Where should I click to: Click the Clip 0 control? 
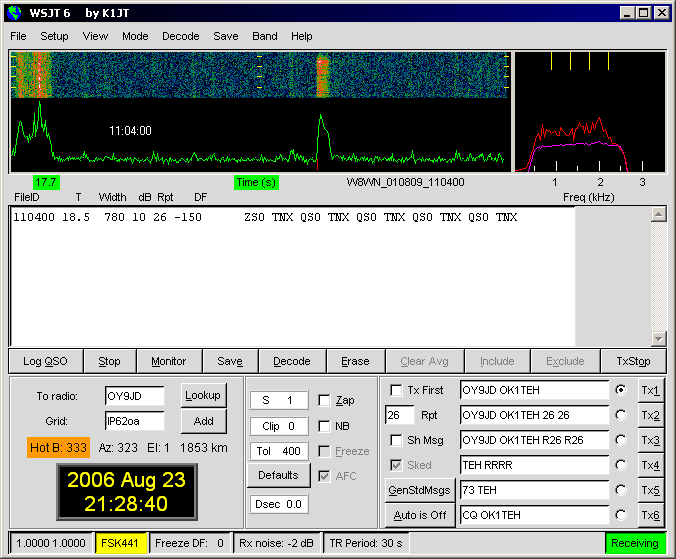point(279,426)
